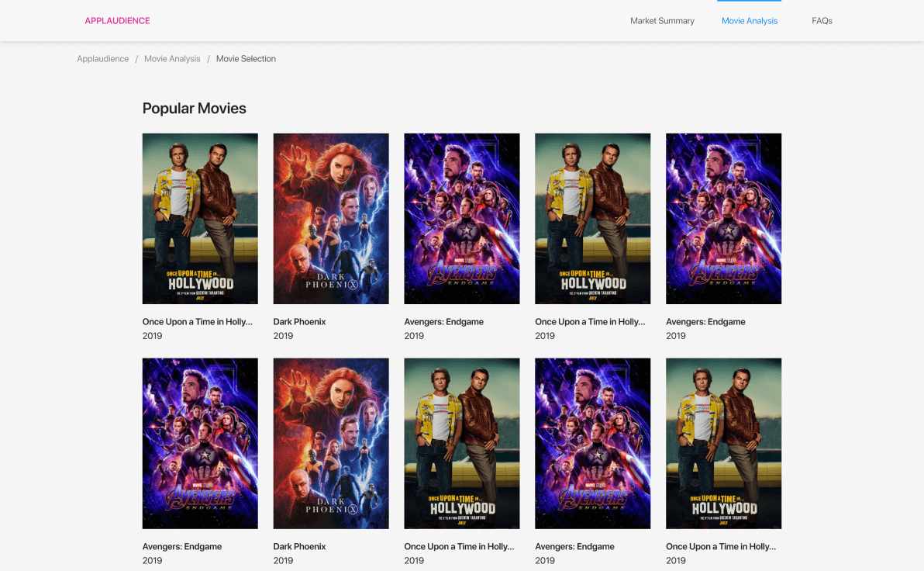
Task: Open fifth top-row poster, Avengers: Endgame
Action: point(723,218)
